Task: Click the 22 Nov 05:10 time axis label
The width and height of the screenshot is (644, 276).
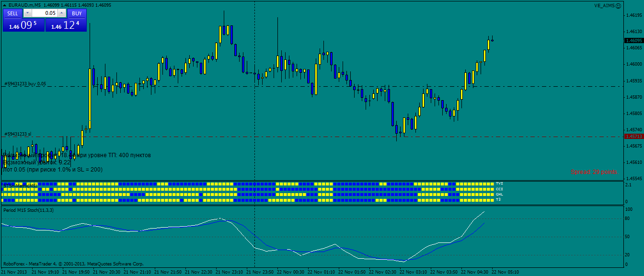Action: 505,272
